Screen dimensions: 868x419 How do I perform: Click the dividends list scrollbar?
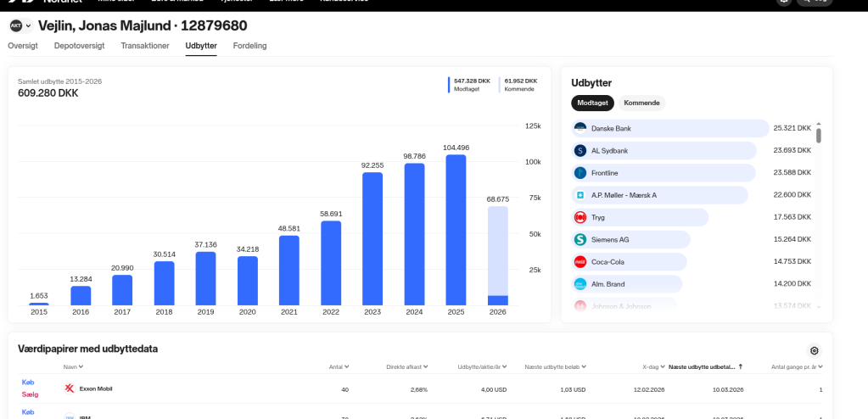pyautogui.click(x=819, y=136)
